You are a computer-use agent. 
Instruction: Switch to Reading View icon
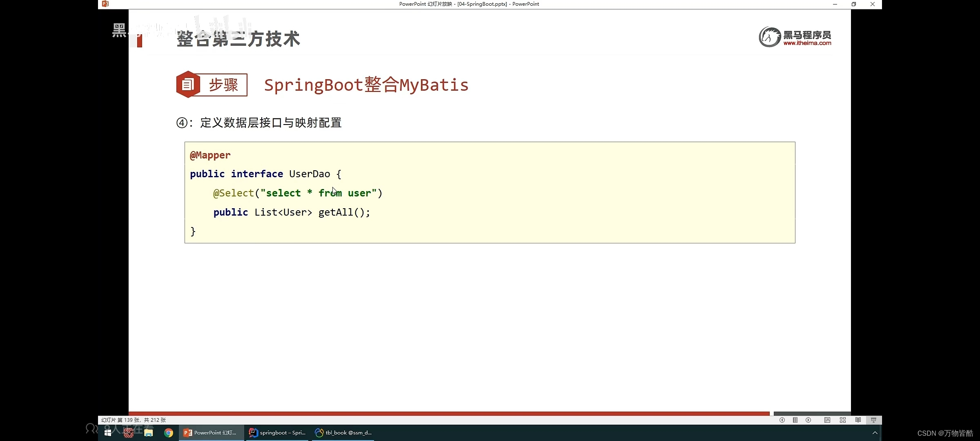(x=858, y=420)
